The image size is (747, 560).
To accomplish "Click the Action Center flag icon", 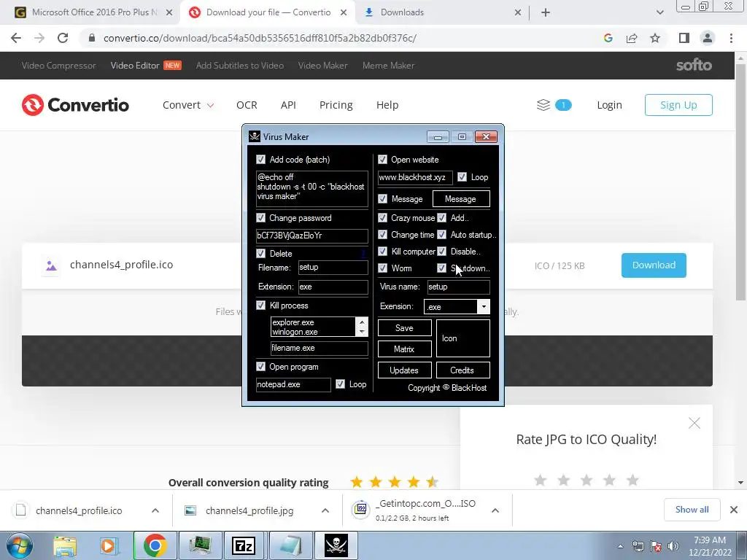I will (656, 546).
